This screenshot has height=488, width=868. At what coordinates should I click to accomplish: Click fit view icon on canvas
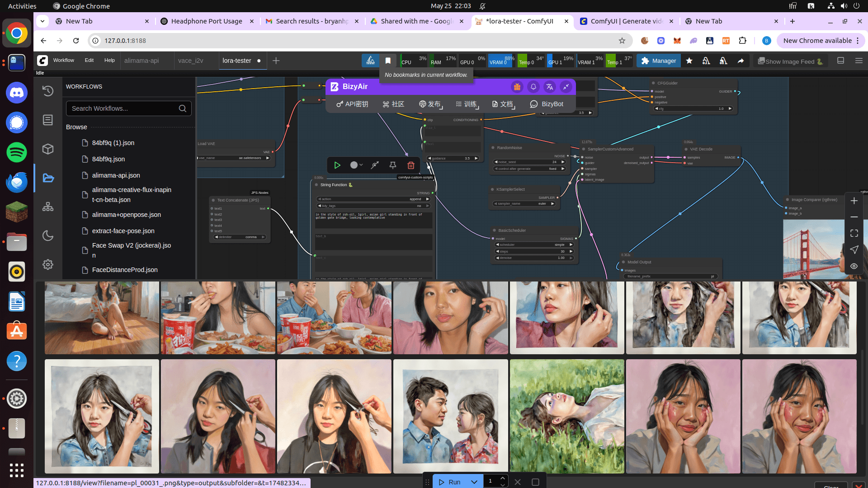pos(854,233)
